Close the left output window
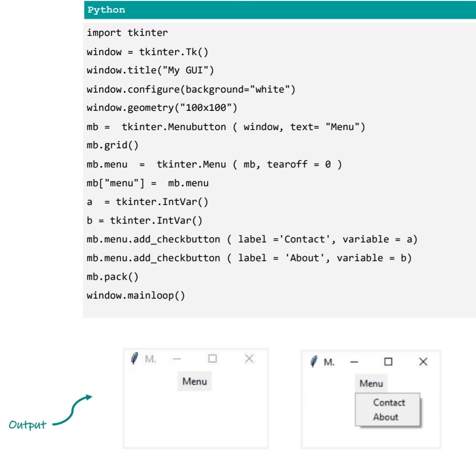476x457 pixels. [249, 358]
